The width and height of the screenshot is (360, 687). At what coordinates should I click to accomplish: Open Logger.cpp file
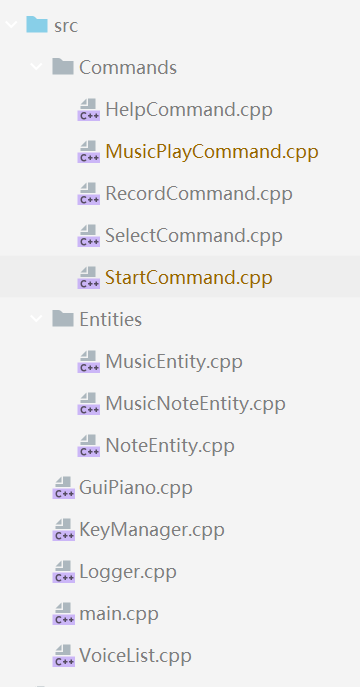(x=128, y=572)
